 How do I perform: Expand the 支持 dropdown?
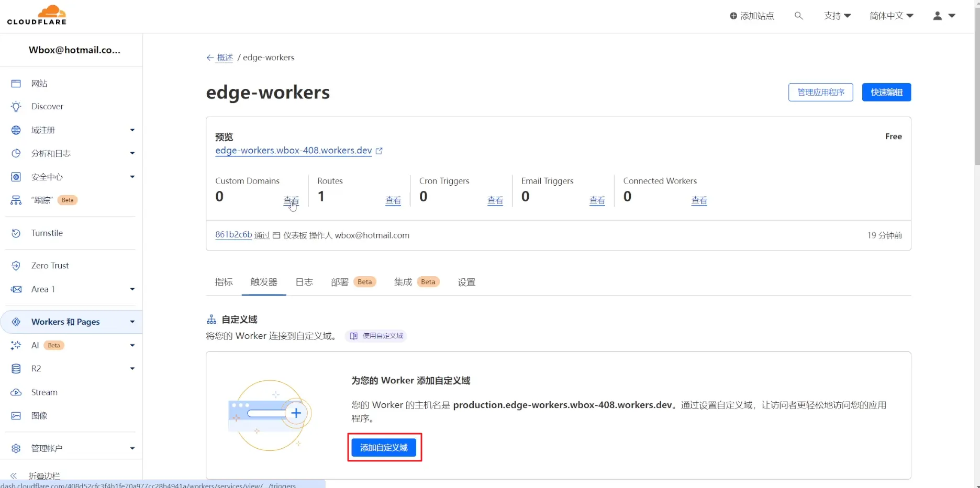pyautogui.click(x=837, y=16)
